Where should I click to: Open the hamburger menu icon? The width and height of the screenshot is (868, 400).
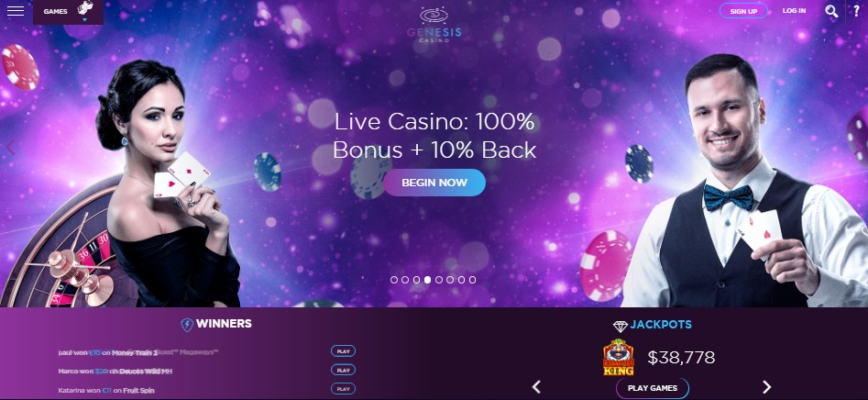(x=16, y=11)
